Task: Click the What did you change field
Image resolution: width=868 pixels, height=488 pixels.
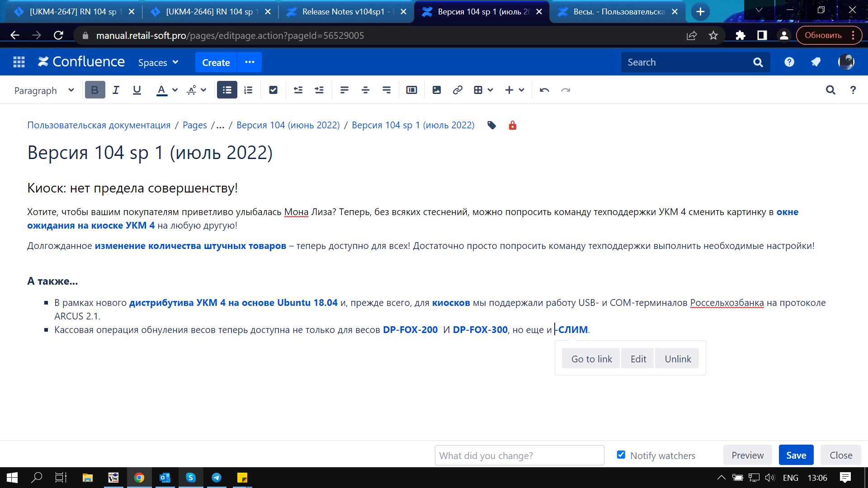Action: [519, 455]
